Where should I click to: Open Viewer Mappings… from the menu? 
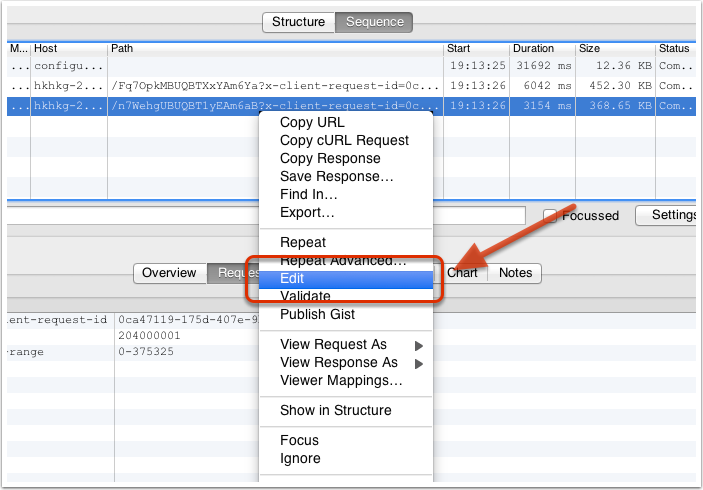coord(341,380)
